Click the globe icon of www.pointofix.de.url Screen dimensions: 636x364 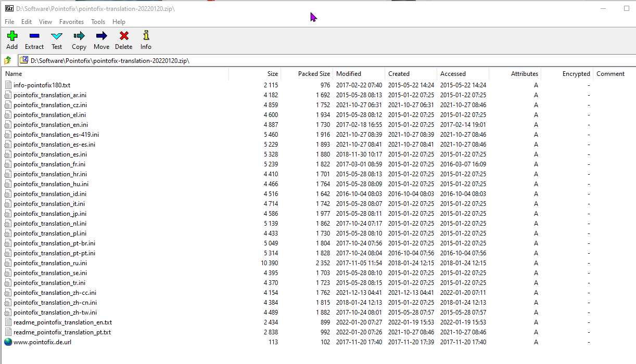click(x=8, y=342)
